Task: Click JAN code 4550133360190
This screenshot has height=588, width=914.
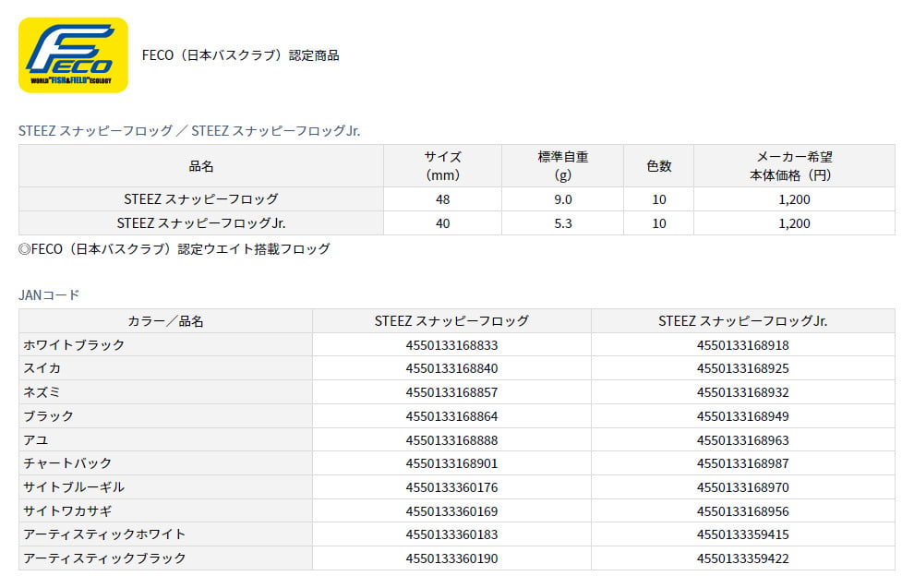Action: [x=451, y=558]
